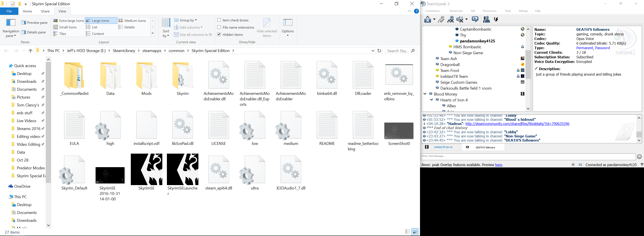Open emoticon picker next to chat input

tap(639, 157)
